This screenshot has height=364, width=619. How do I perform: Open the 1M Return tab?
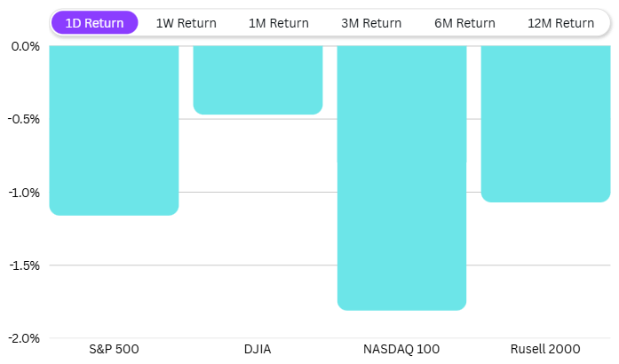[x=279, y=23]
